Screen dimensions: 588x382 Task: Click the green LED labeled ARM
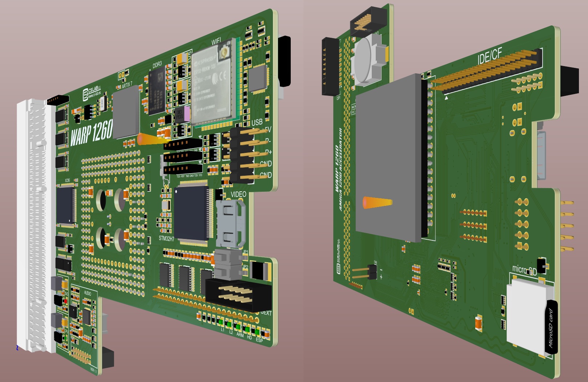pos(238,327)
